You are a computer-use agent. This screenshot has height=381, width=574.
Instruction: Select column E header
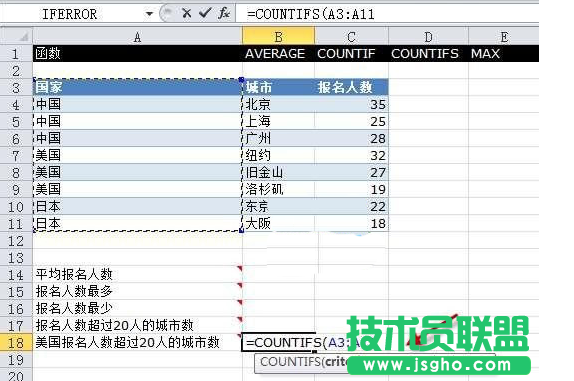point(504,37)
